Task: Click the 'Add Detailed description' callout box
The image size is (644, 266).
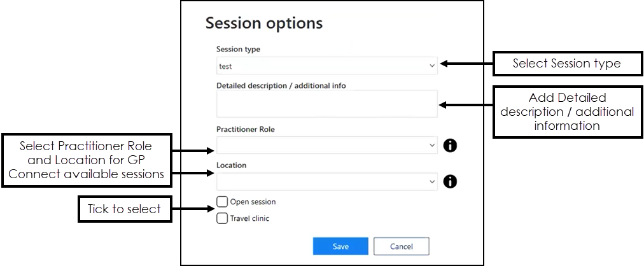Action: point(568,111)
